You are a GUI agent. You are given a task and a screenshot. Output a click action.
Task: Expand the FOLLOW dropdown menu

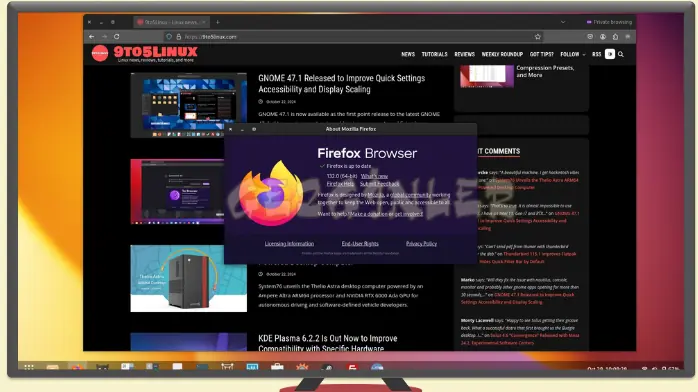572,54
